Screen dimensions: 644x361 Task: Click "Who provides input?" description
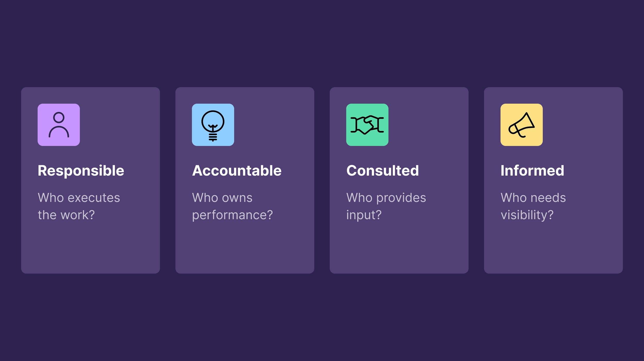pos(386,206)
